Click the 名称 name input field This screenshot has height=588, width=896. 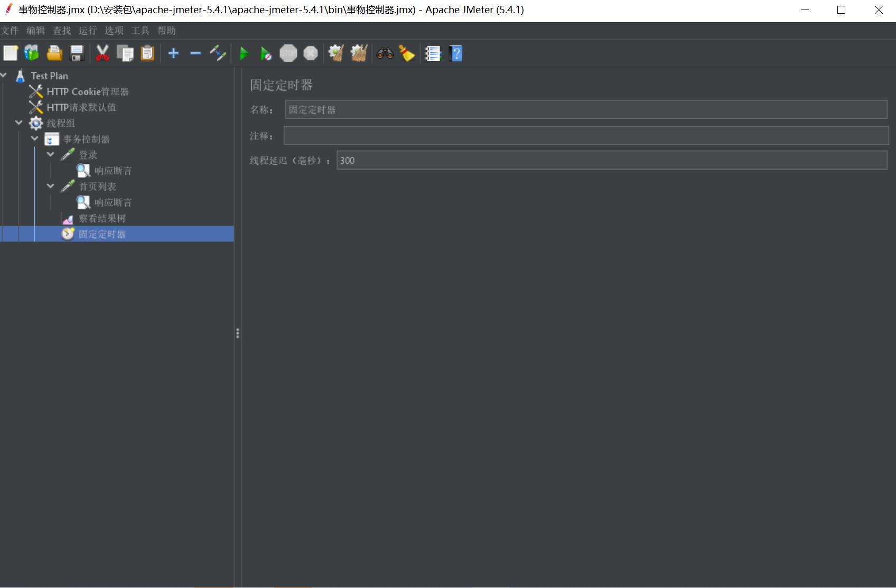586,110
